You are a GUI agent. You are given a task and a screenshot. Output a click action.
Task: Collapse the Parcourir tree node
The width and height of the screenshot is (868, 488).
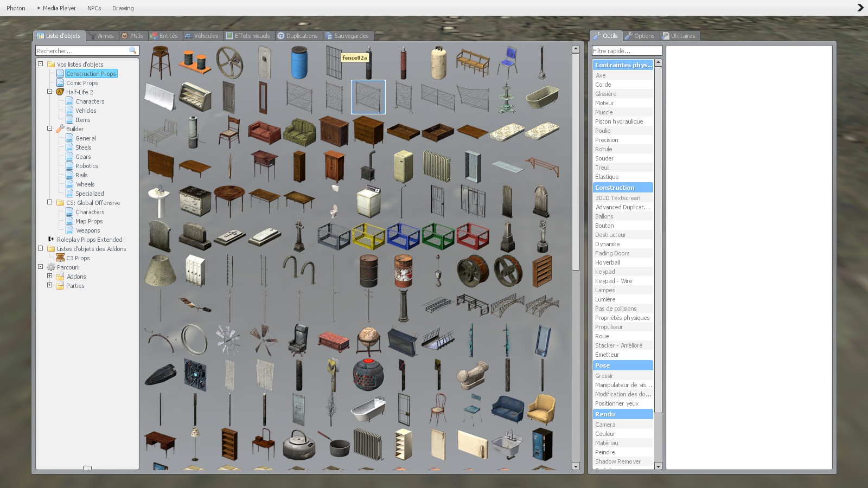[41, 267]
